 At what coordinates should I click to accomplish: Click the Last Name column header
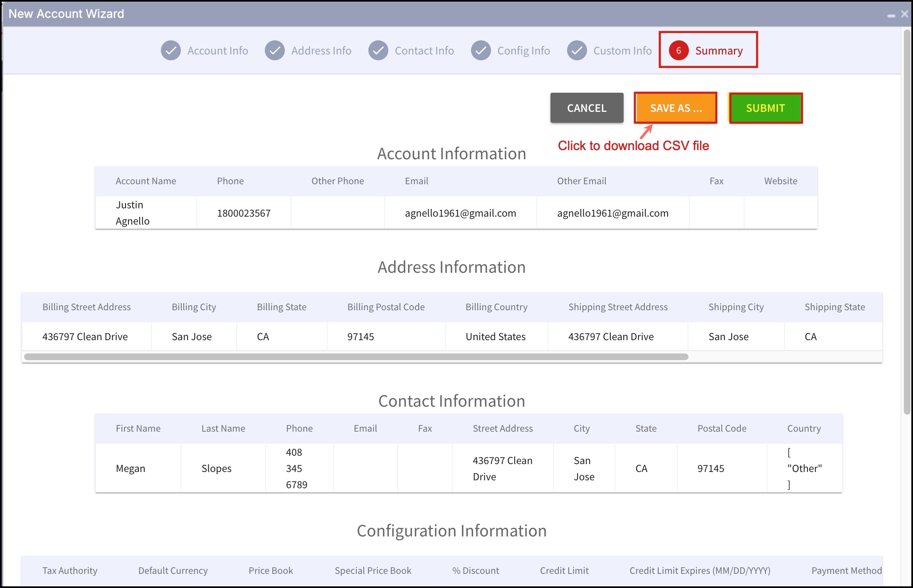point(223,428)
